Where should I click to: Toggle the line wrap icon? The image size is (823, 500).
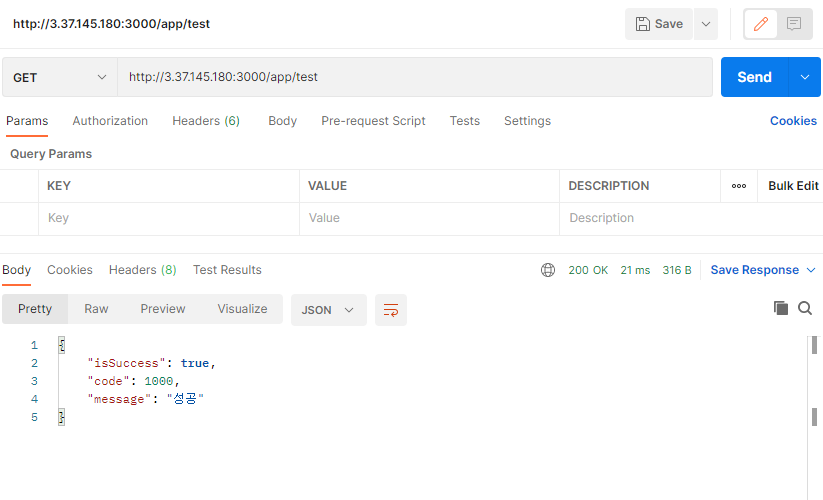pyautogui.click(x=391, y=310)
